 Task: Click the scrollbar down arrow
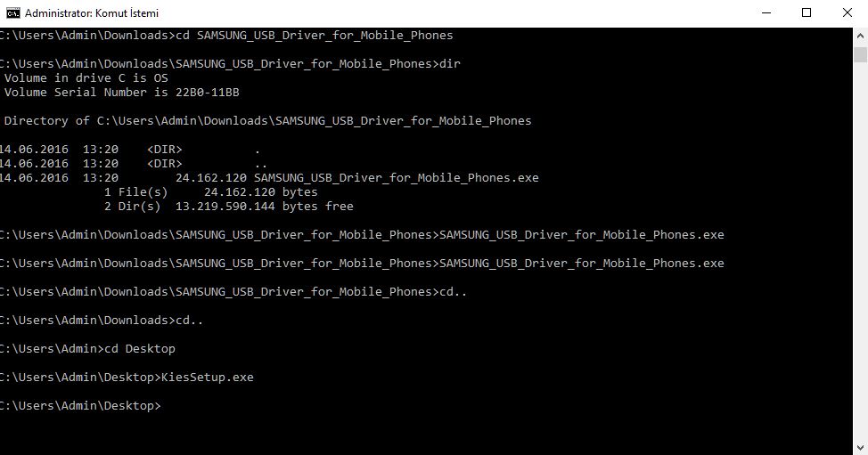click(x=860, y=447)
